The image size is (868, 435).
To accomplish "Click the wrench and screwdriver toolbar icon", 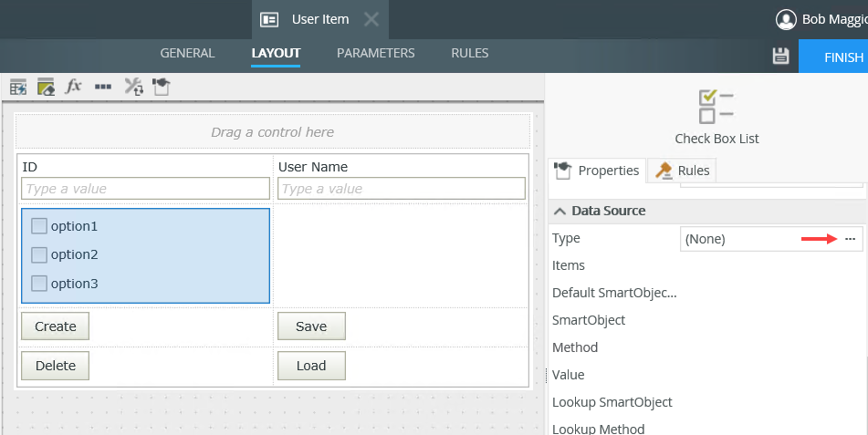I will pos(132,87).
